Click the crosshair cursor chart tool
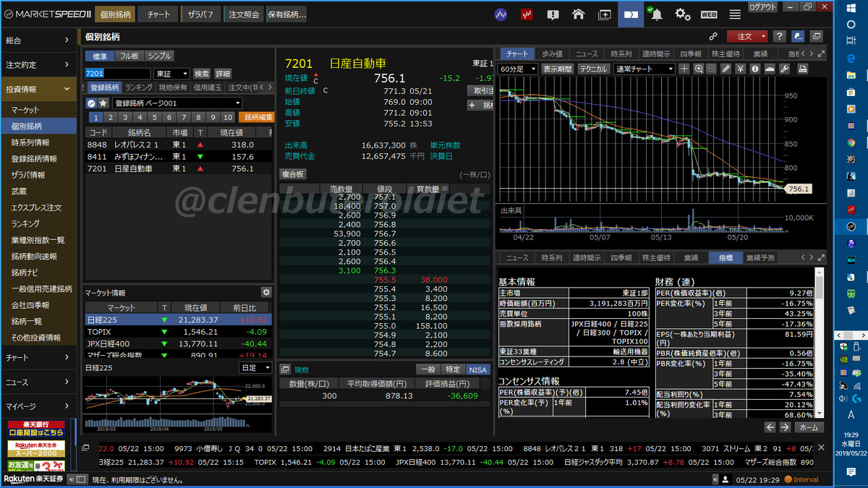The width and height of the screenshot is (868, 488). pyautogui.click(x=684, y=69)
